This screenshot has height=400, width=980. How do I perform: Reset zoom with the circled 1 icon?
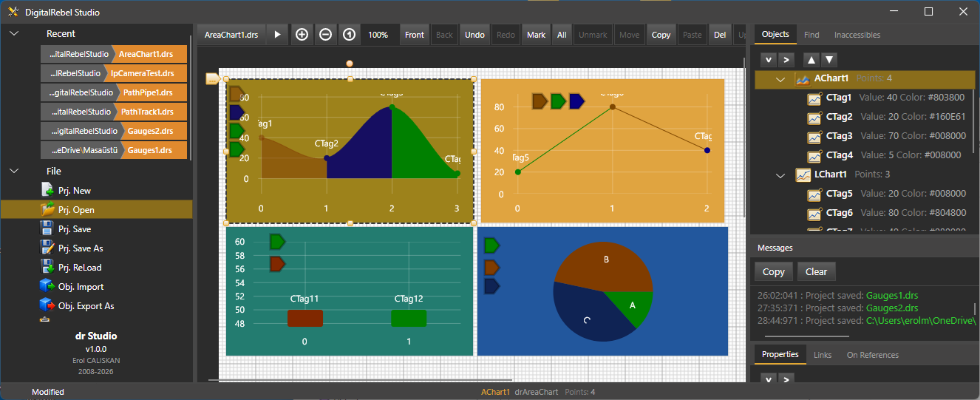349,35
